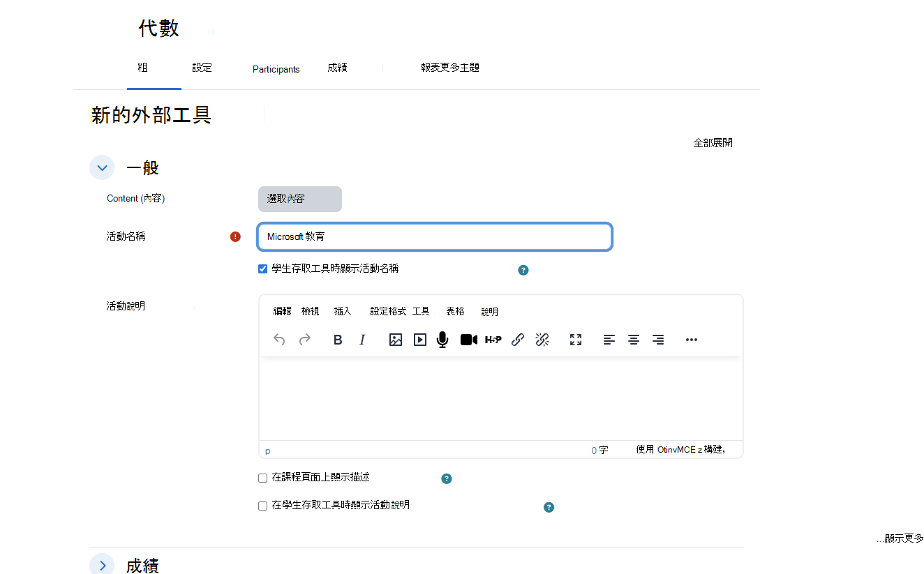Click the p element path in editor footer
The width and height of the screenshot is (924, 574).
pyautogui.click(x=267, y=451)
